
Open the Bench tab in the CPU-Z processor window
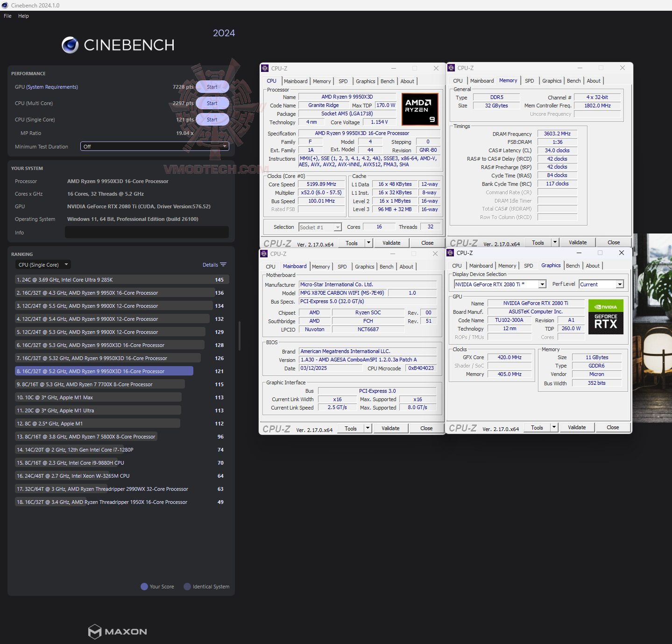coord(387,81)
